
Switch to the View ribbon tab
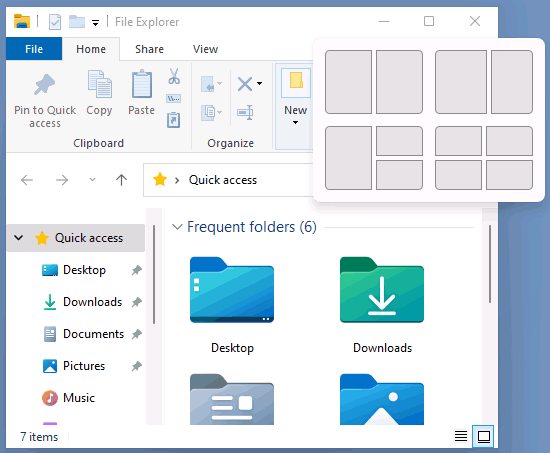[206, 49]
